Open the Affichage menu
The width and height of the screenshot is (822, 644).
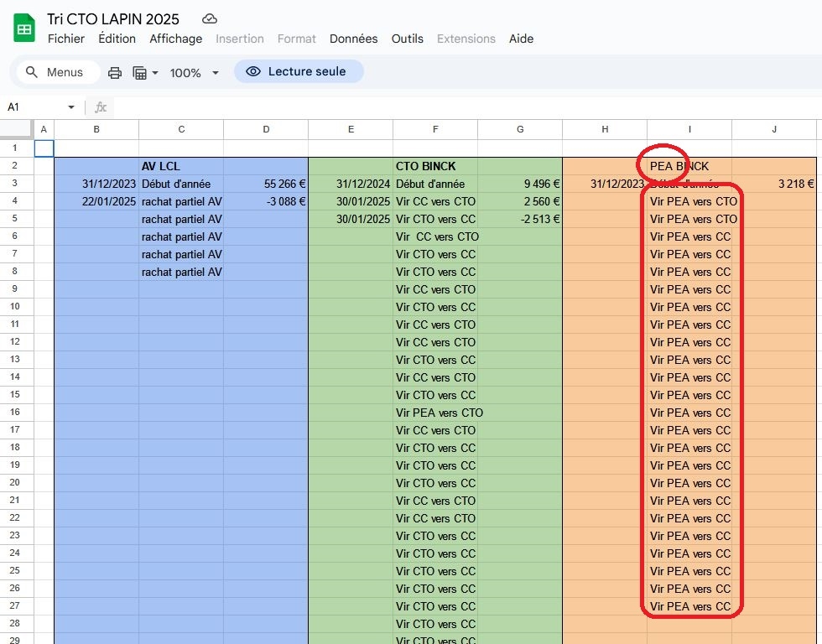click(x=175, y=39)
